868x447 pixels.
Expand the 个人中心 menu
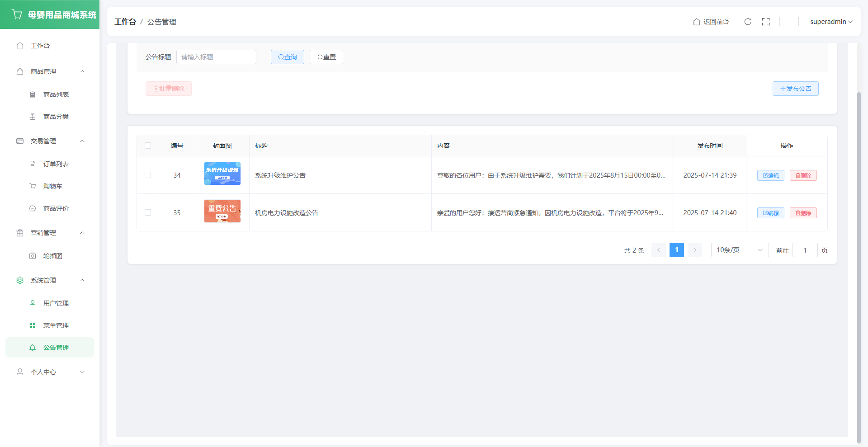pos(50,372)
